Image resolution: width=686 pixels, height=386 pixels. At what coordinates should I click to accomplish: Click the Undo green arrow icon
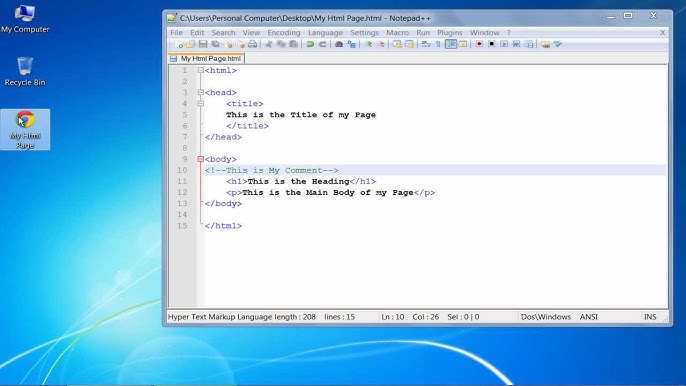click(310, 44)
